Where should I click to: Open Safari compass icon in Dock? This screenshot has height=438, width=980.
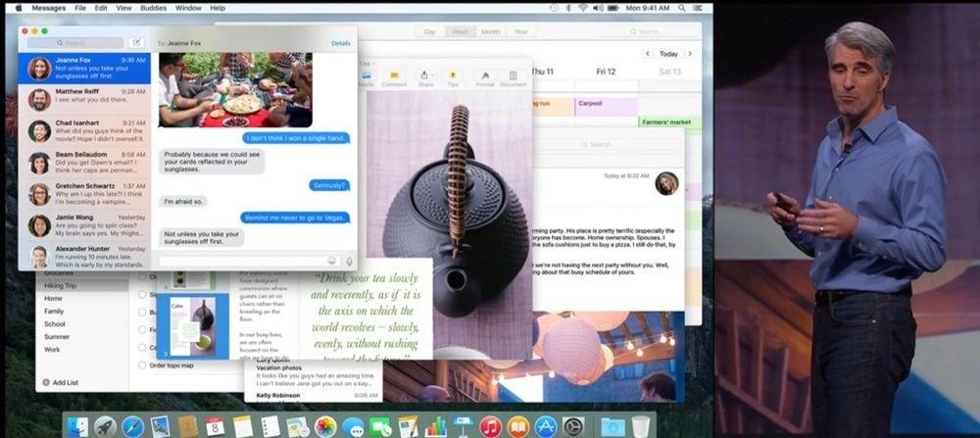point(132,427)
